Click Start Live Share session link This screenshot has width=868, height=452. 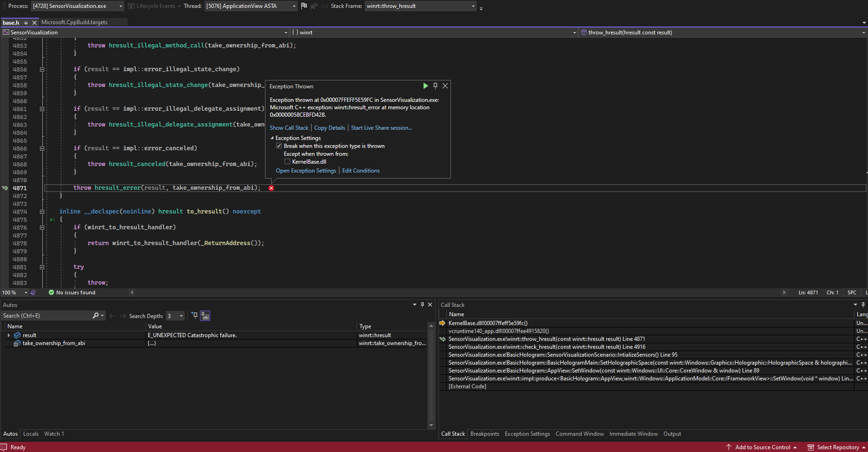point(381,128)
